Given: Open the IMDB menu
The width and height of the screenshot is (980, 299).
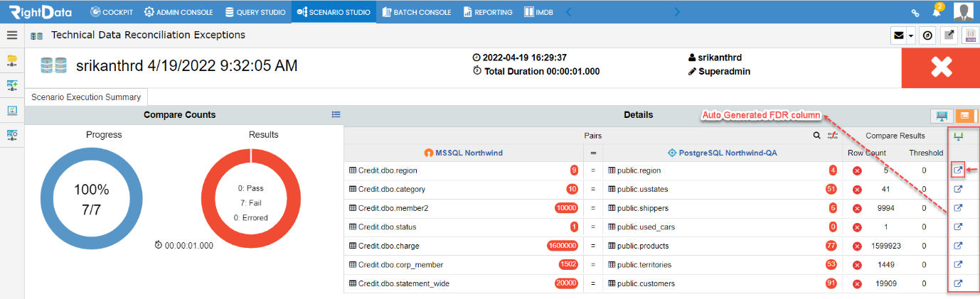Looking at the screenshot, I should tap(540, 12).
